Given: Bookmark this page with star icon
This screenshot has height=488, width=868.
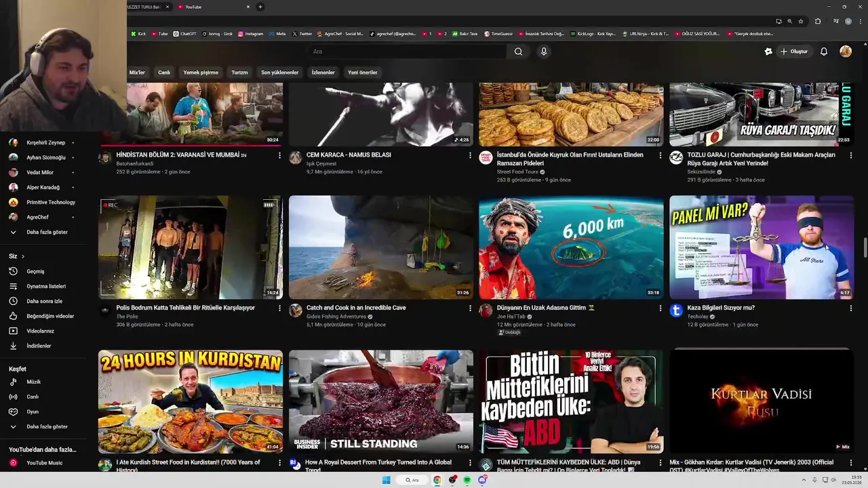Looking at the screenshot, I should point(801,21).
